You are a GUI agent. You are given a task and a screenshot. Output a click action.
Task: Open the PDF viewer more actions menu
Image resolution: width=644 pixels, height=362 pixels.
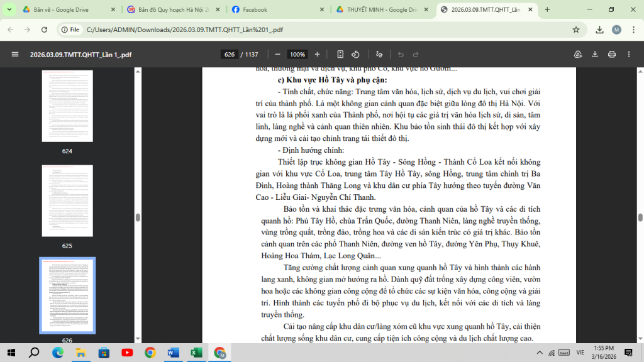[629, 54]
